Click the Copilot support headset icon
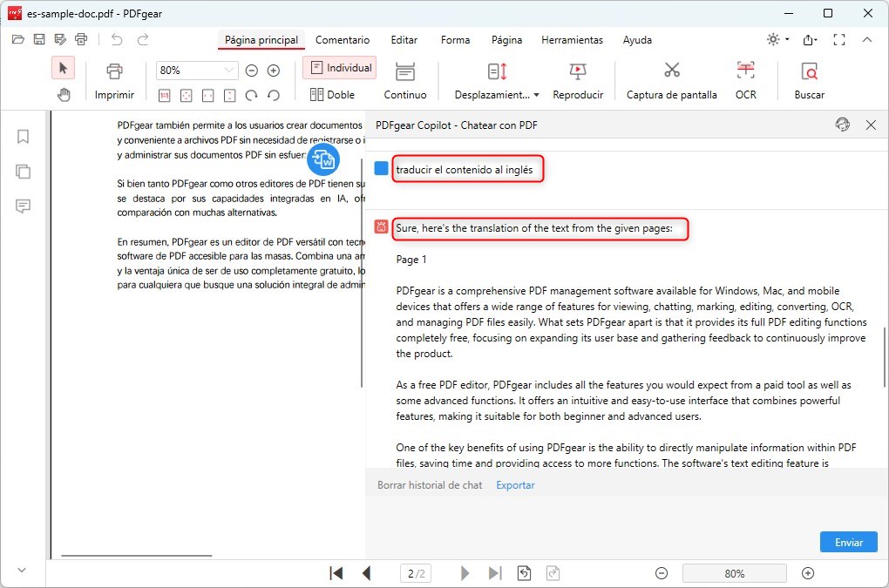889x588 pixels. tap(843, 125)
